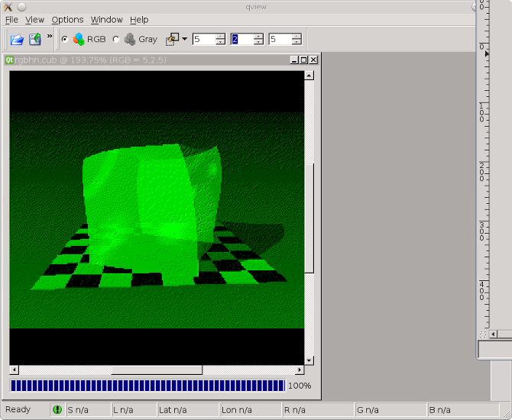Click the green status indicator icon

57,410
